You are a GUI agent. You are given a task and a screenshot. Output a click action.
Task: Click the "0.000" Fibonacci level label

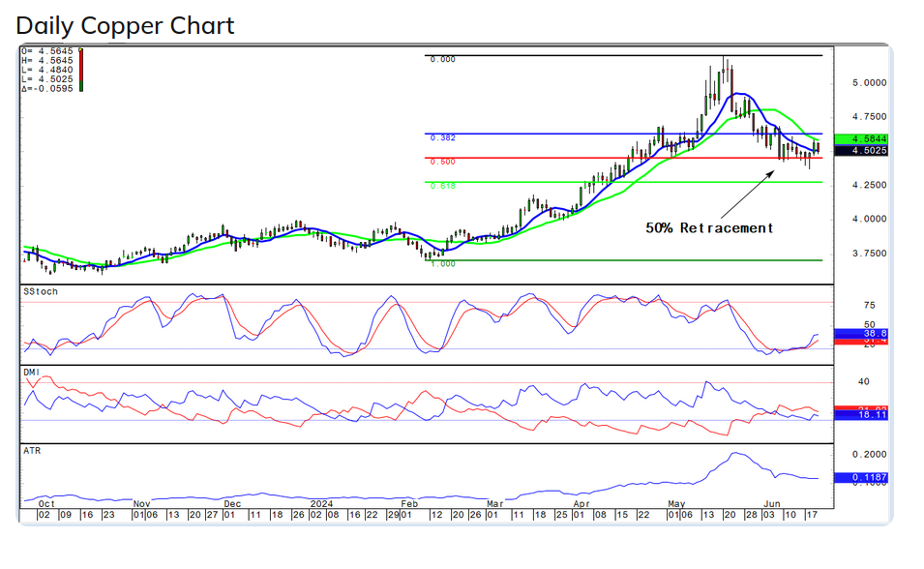[442, 60]
